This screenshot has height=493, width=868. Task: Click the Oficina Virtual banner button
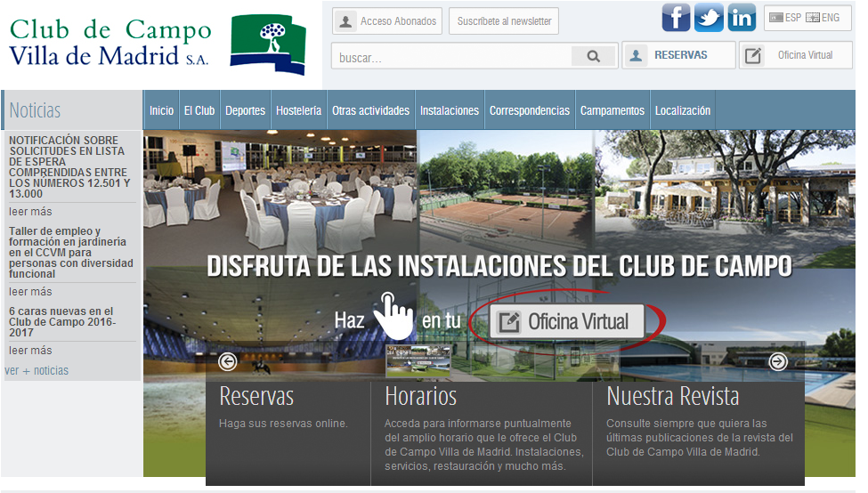pos(567,321)
